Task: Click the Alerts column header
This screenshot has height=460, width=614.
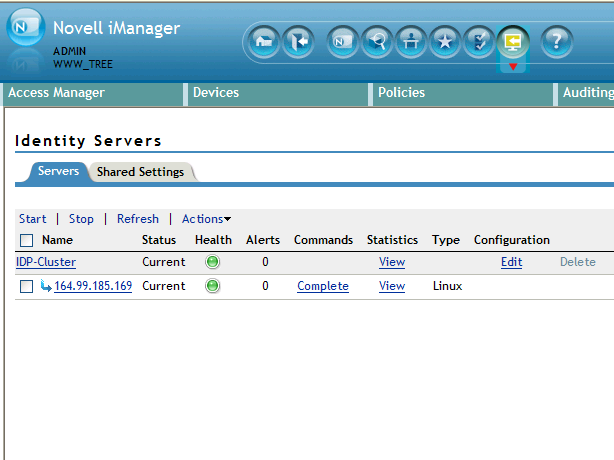Action: coord(263,240)
